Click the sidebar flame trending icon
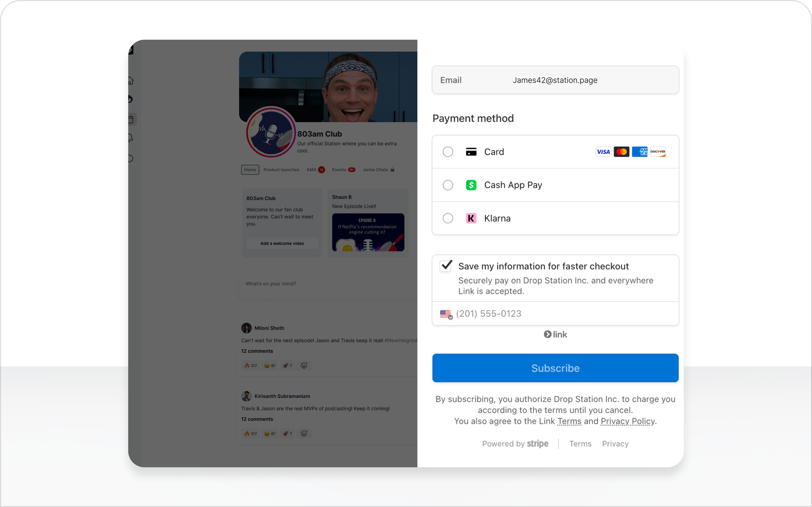812x507 pixels. [130, 99]
